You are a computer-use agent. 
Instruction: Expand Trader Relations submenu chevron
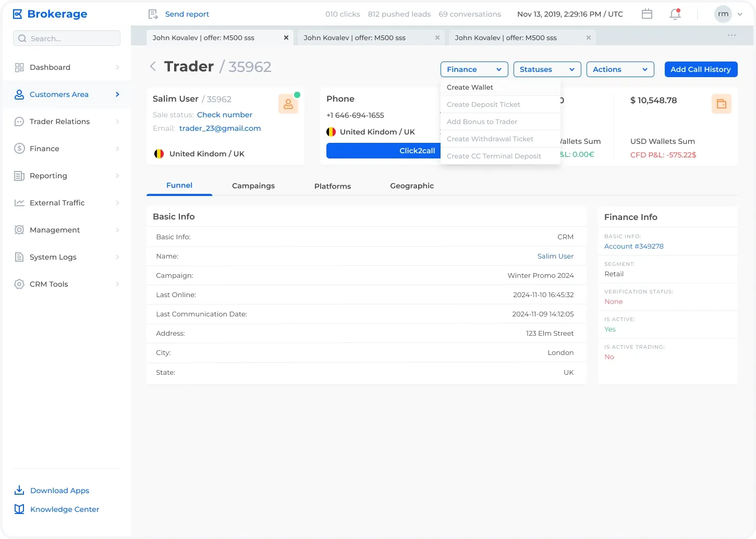click(117, 121)
